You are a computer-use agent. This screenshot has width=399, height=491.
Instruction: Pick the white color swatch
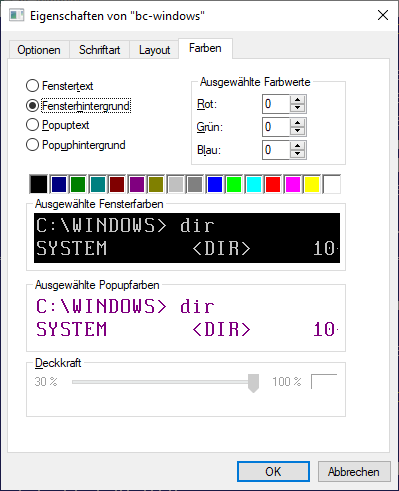[x=332, y=184]
